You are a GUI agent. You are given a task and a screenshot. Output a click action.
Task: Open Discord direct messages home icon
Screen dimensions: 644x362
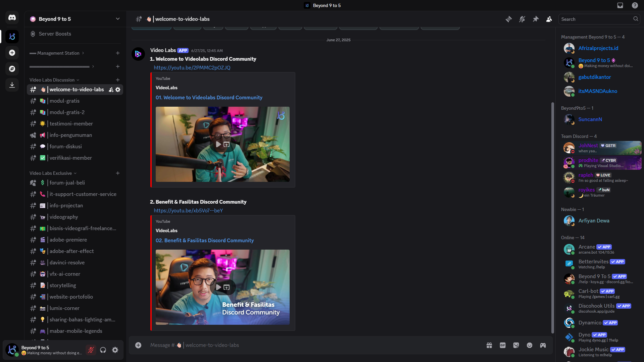coord(12,17)
